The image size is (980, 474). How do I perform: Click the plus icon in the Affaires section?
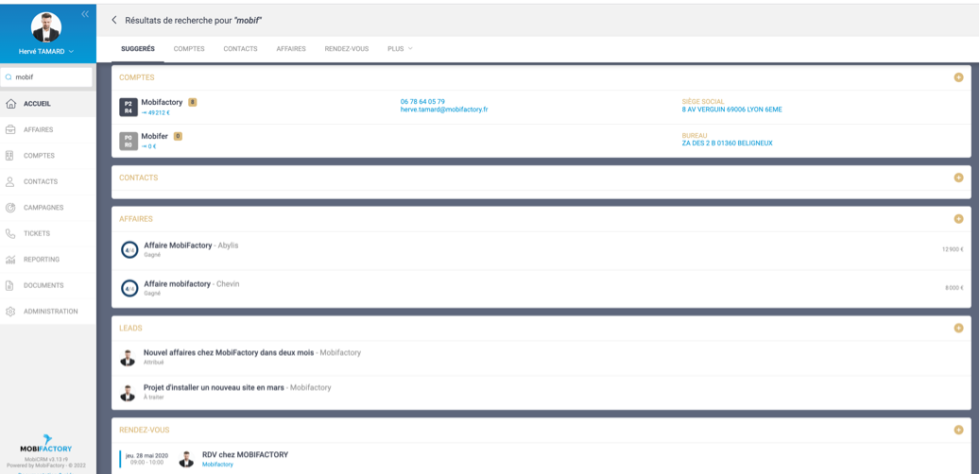(958, 219)
